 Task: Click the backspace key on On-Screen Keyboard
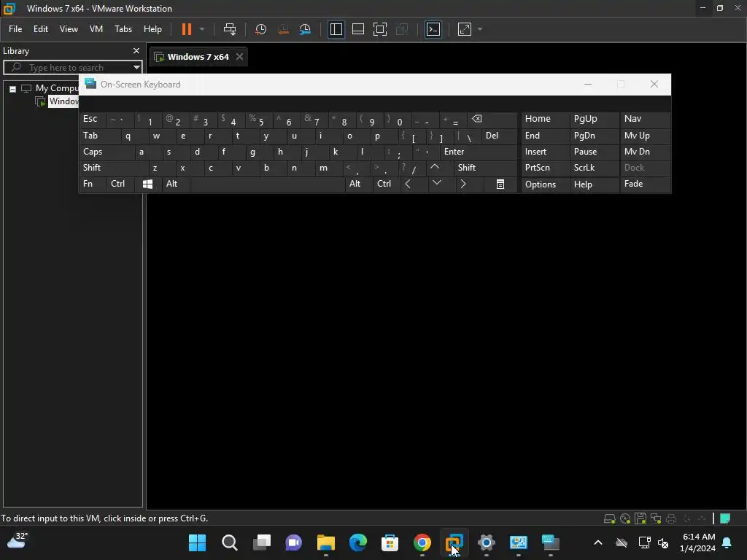pyautogui.click(x=492, y=119)
